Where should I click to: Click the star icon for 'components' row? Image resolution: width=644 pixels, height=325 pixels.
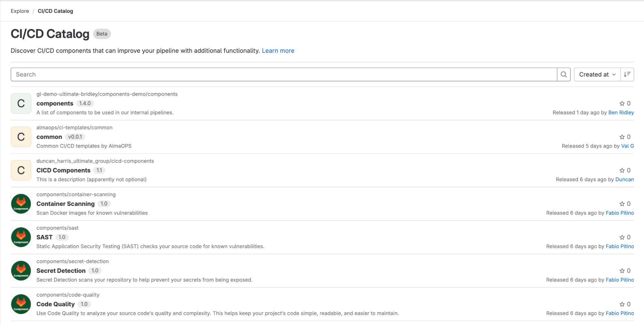[x=622, y=103]
